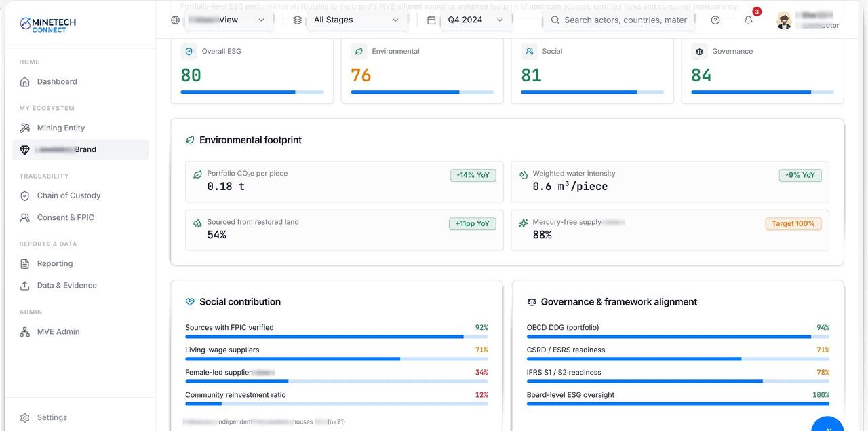Select the Living-wage suppliers row
This screenshot has width=868, height=431.
pos(336,354)
